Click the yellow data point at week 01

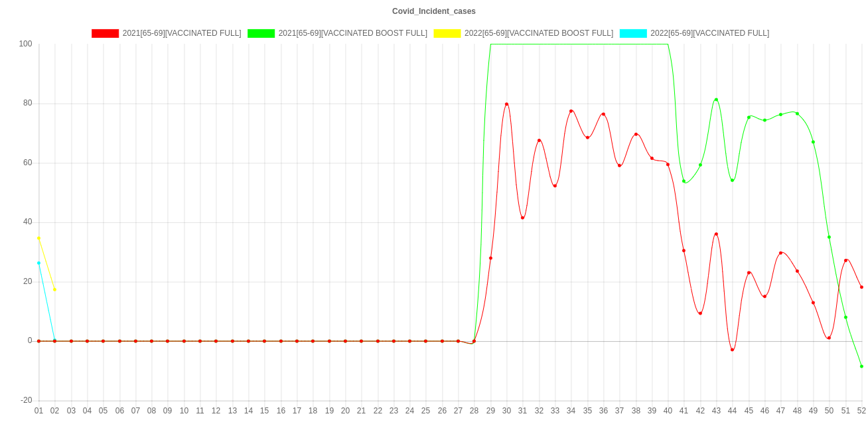(38, 238)
